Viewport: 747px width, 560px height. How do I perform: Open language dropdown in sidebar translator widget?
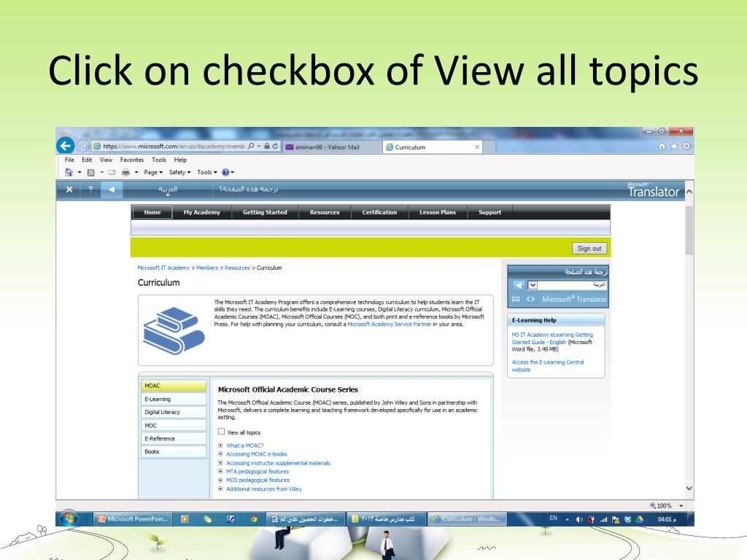coord(533,285)
